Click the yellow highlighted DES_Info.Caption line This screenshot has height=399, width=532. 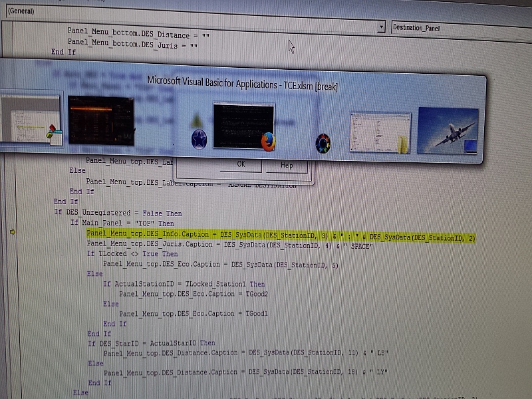(x=281, y=236)
